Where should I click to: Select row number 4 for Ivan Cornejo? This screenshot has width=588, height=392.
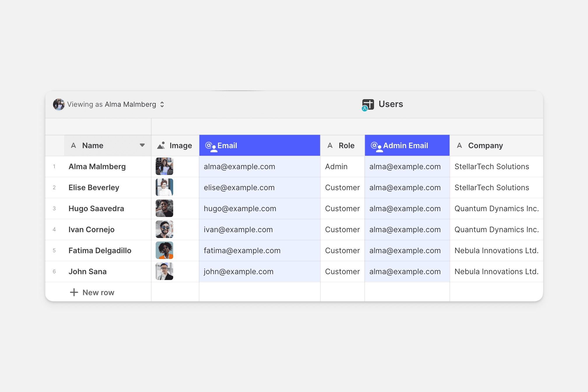[54, 230]
